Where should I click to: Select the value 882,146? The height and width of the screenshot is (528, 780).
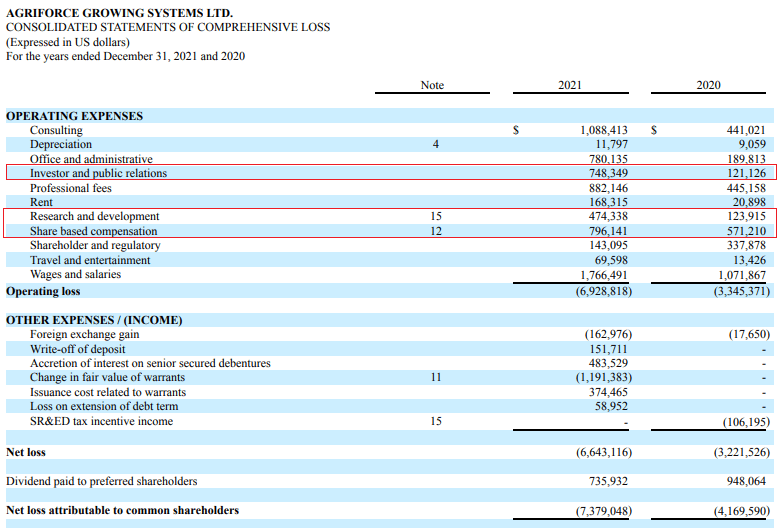(608, 188)
